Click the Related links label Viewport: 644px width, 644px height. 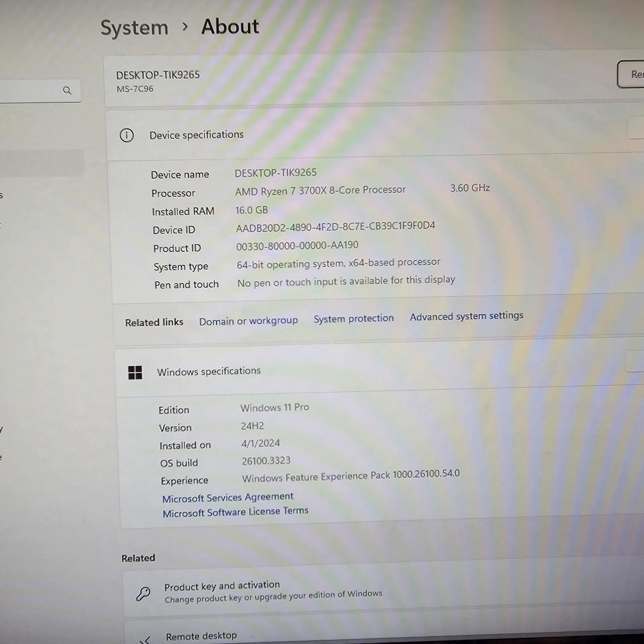[x=154, y=322]
